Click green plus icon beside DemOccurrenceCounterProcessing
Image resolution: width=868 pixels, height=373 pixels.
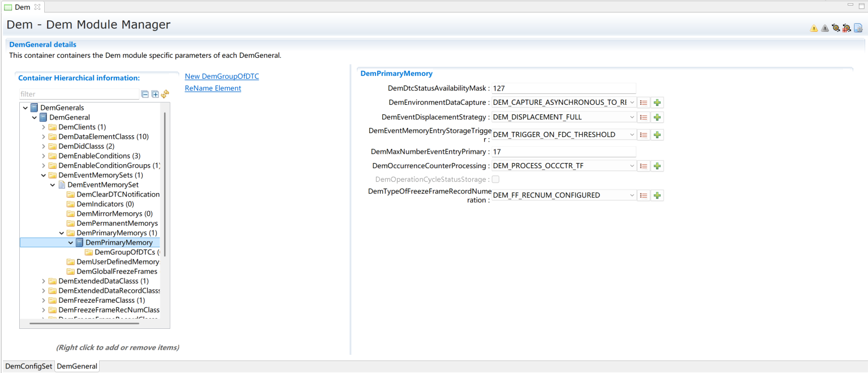(657, 166)
